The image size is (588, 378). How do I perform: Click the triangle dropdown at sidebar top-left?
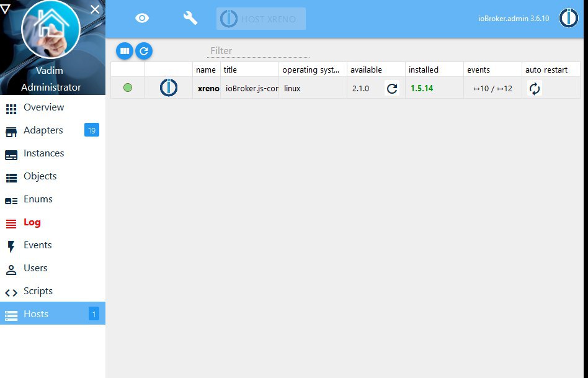click(x=5, y=9)
